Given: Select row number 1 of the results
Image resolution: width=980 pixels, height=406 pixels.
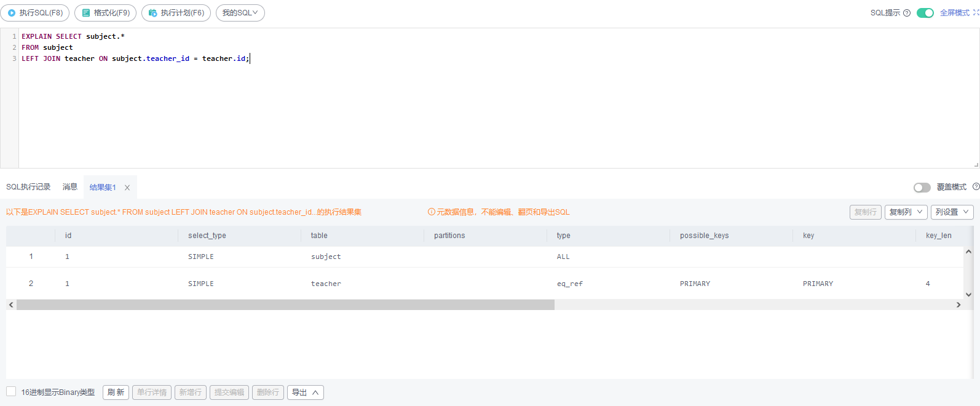Looking at the screenshot, I should (x=31, y=257).
